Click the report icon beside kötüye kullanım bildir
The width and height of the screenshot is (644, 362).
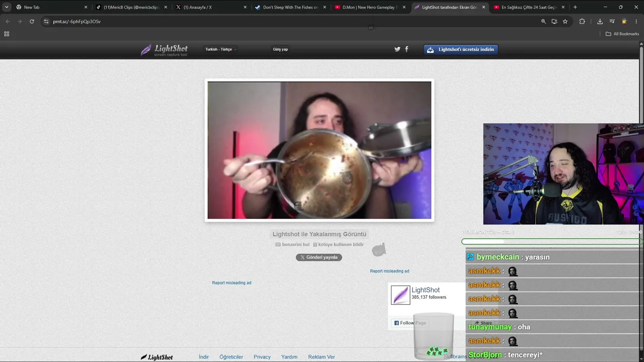(x=315, y=244)
